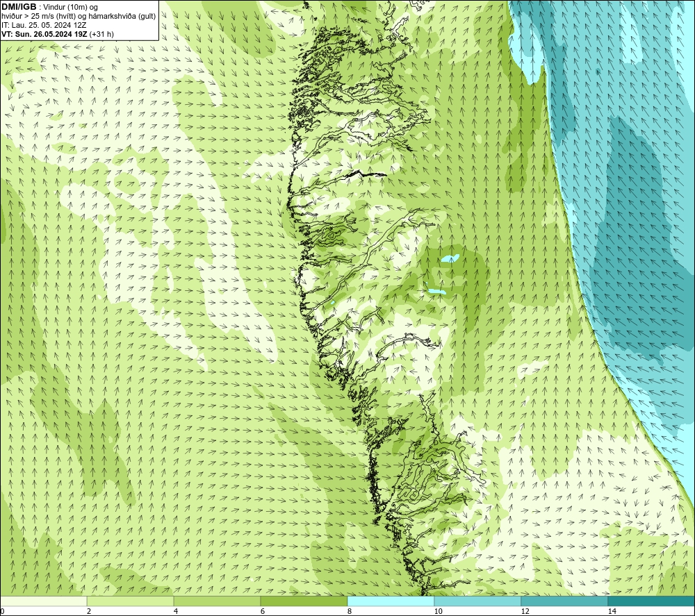Screen dimensions: 695x616
Task: Click the scale label 6
Action: pyautogui.click(x=263, y=611)
